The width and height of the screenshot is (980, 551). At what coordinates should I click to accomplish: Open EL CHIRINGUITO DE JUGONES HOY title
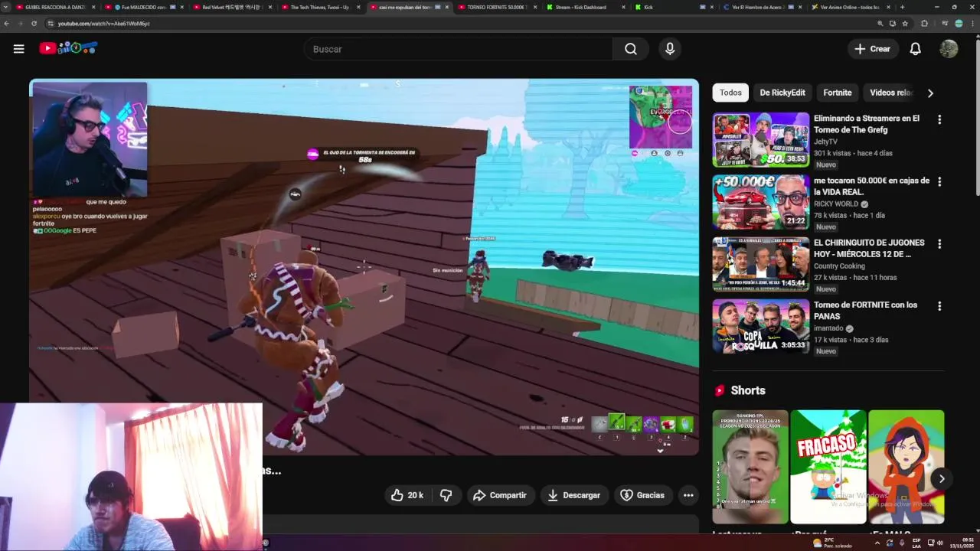pyautogui.click(x=869, y=248)
